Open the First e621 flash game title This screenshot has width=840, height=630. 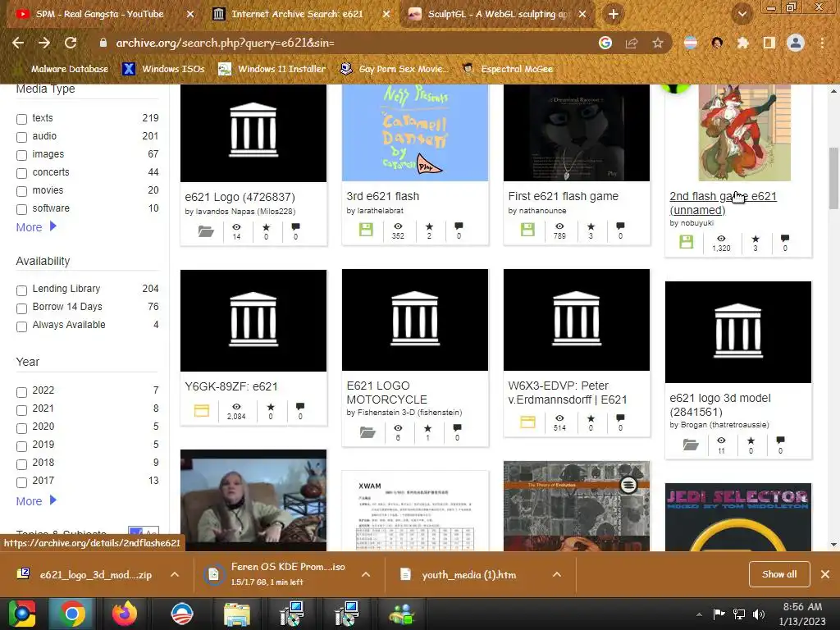(x=563, y=196)
